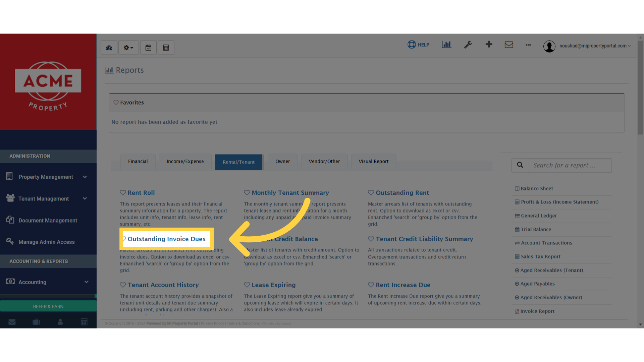The height and width of the screenshot is (362, 644).
Task: Open Aged Receivables (Owner)
Action: click(551, 298)
